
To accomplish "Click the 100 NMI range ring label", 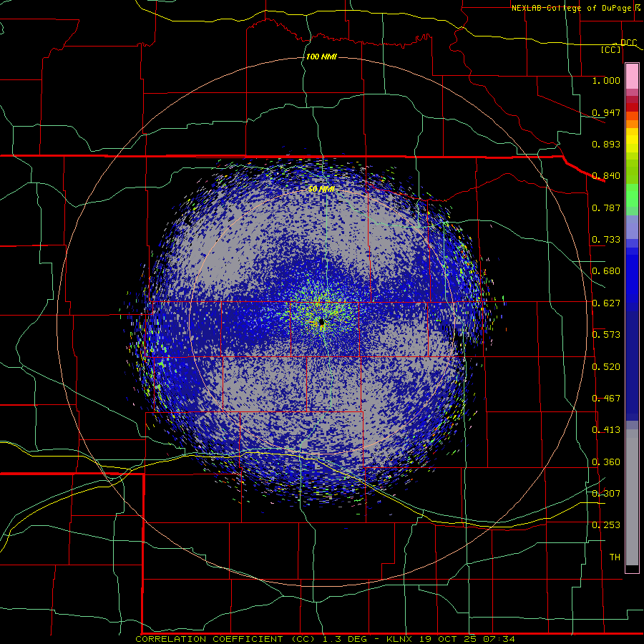I will click(x=321, y=57).
